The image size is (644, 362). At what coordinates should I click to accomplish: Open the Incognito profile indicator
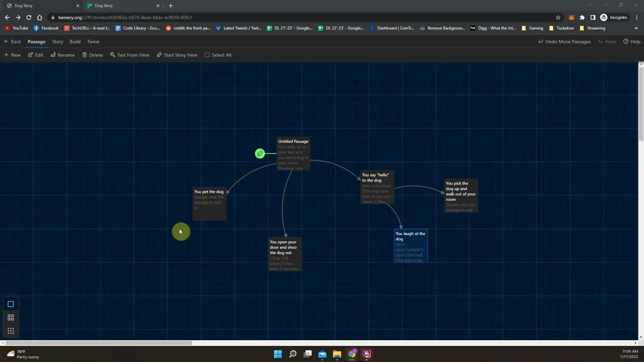[613, 17]
